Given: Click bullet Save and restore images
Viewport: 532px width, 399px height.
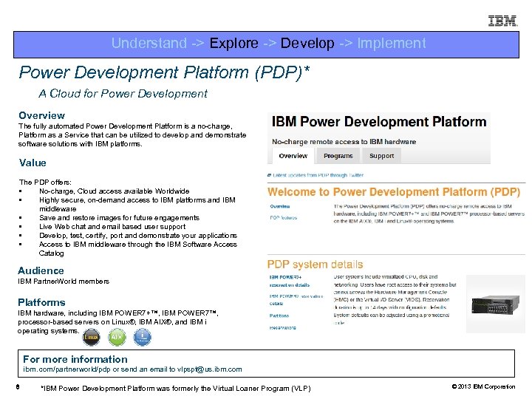Looking at the screenshot, I should click(120, 217).
